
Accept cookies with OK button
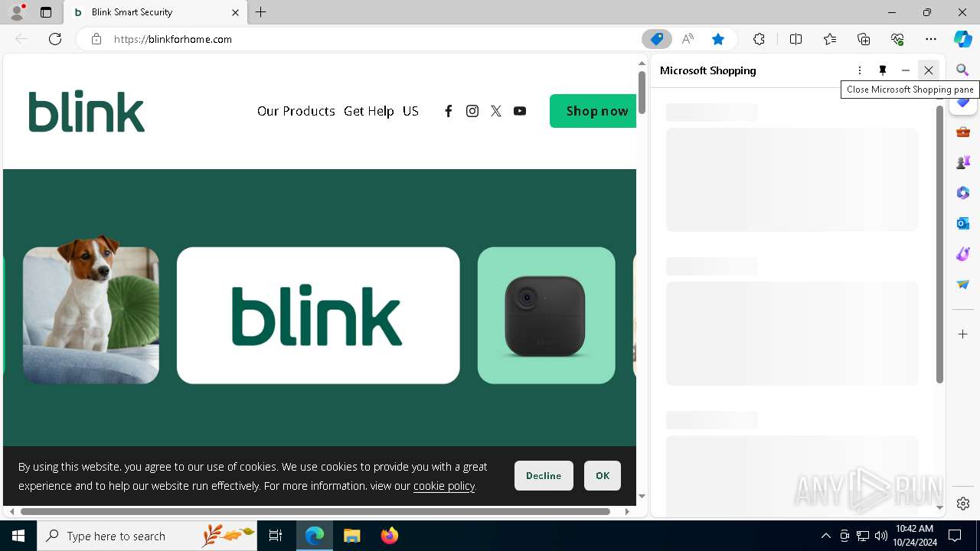pyautogui.click(x=603, y=476)
